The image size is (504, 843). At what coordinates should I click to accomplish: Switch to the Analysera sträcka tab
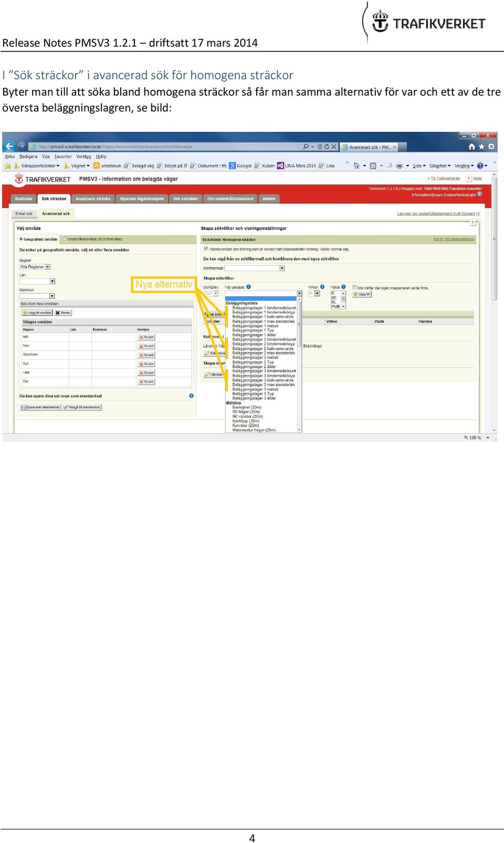[93, 199]
